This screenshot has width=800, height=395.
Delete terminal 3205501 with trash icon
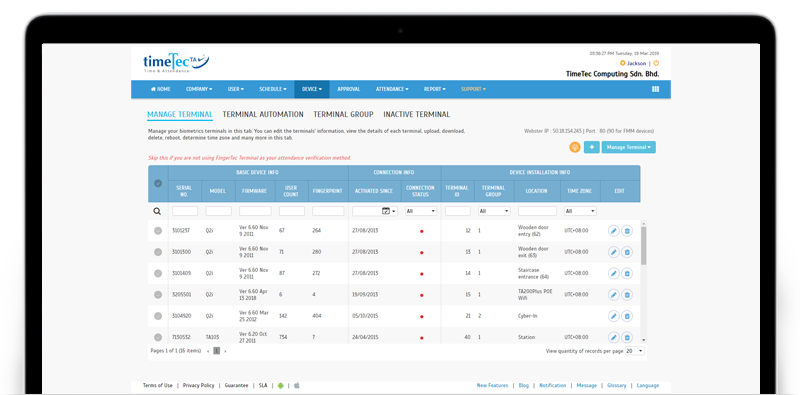click(x=627, y=294)
